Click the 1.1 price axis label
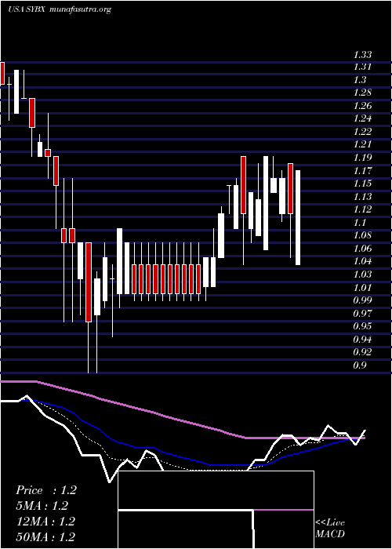The image size is (392, 549). point(359,222)
